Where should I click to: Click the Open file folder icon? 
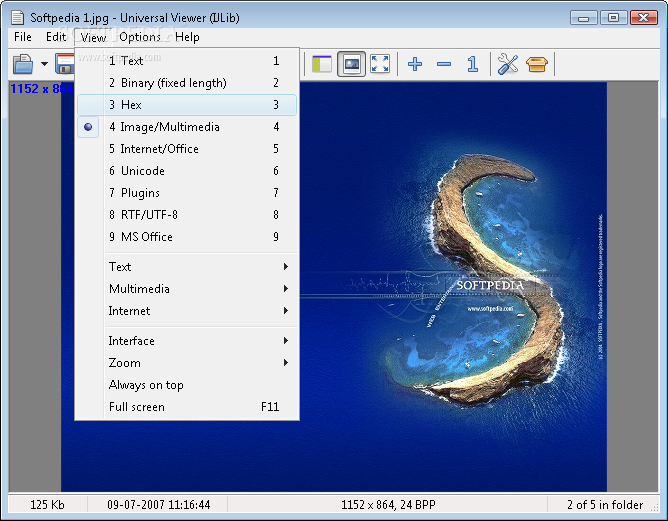click(x=23, y=64)
